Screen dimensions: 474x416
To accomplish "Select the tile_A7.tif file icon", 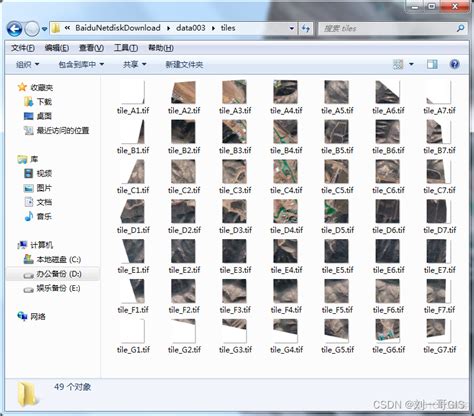I will [x=438, y=92].
